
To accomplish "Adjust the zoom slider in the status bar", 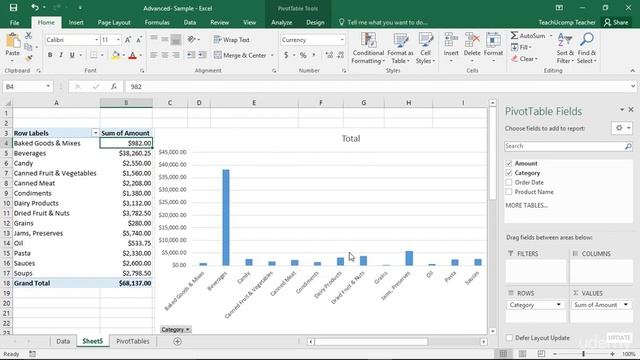I will coord(583,354).
